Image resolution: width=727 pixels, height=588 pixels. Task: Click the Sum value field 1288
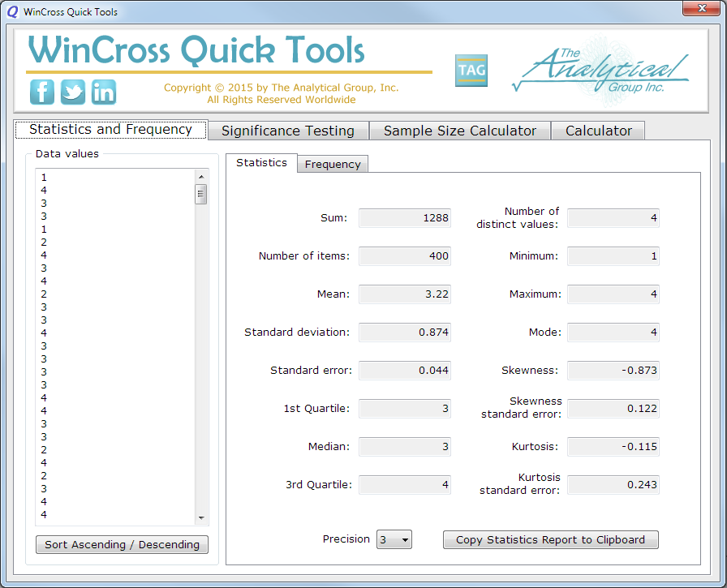pos(405,218)
